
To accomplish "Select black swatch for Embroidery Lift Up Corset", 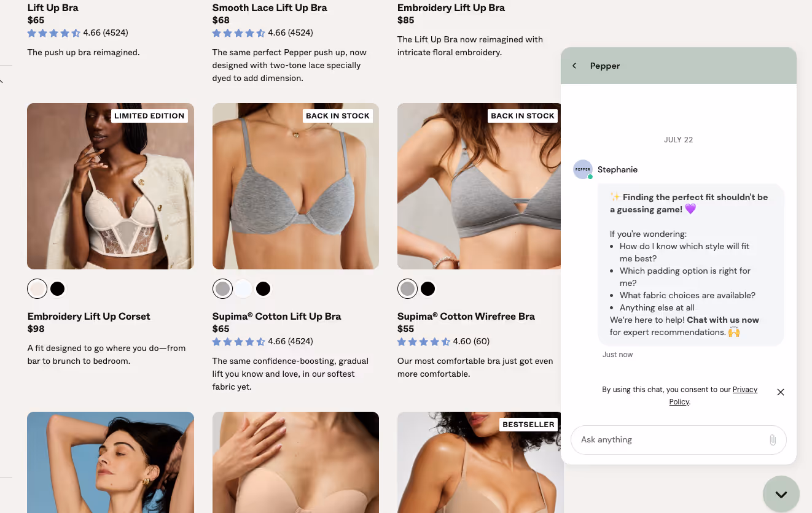I will (x=58, y=288).
